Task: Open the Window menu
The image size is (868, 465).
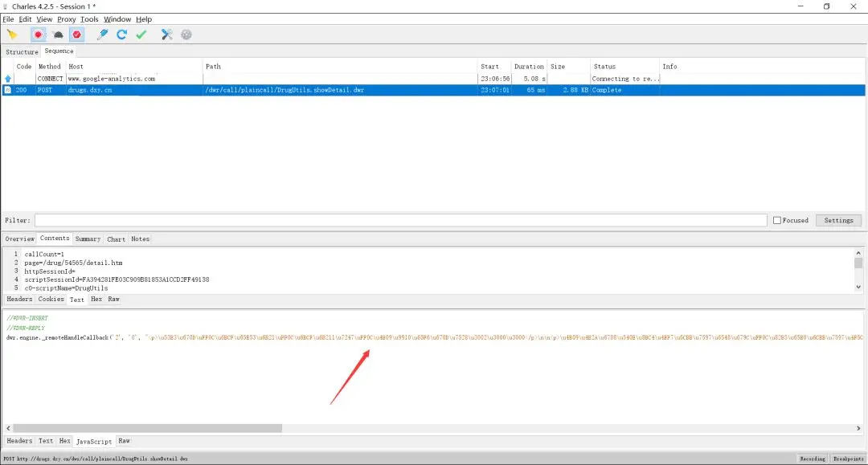Action: pyautogui.click(x=117, y=19)
